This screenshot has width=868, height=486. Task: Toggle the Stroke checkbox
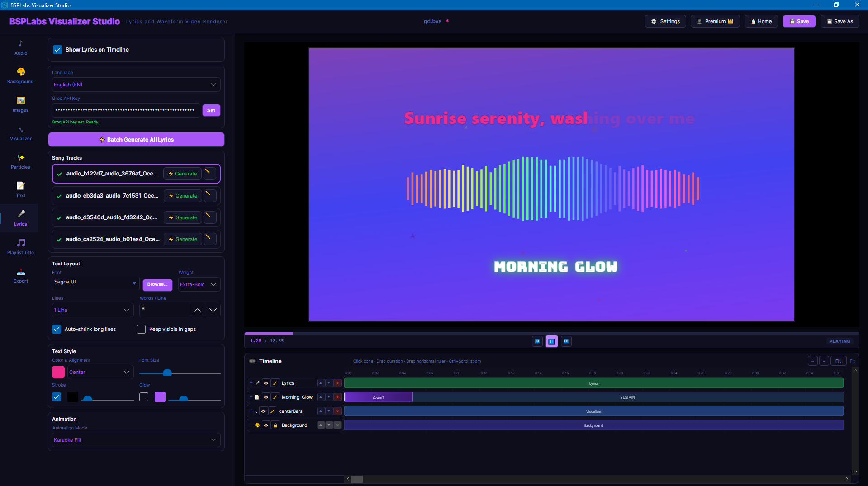pos(57,397)
